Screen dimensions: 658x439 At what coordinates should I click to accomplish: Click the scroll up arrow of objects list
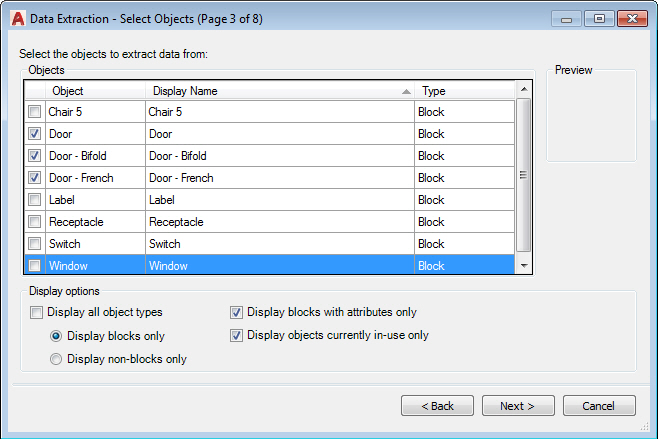point(524,89)
